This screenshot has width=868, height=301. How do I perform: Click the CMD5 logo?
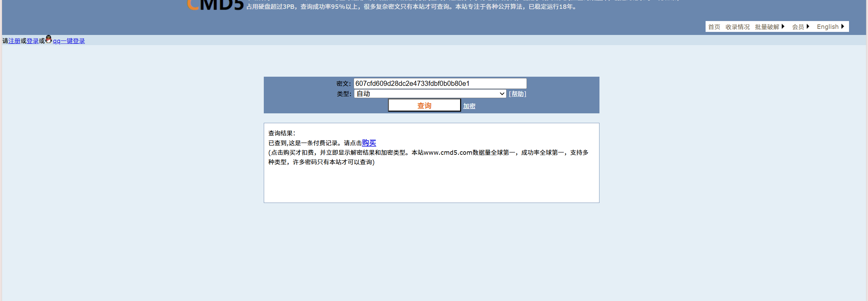click(215, 5)
